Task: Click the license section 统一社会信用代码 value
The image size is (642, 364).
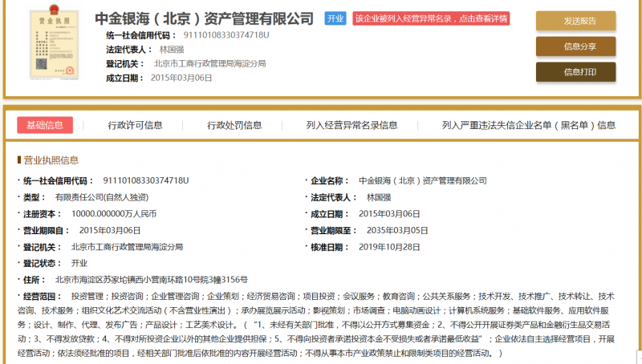Action: [146, 180]
